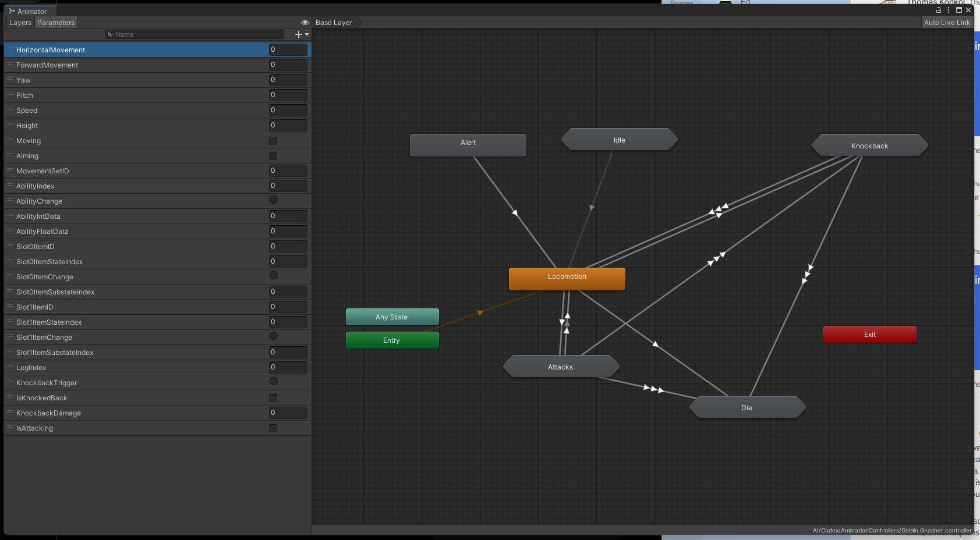Select the Die sub-state machine node
Screen dimensions: 980x540
click(748, 407)
